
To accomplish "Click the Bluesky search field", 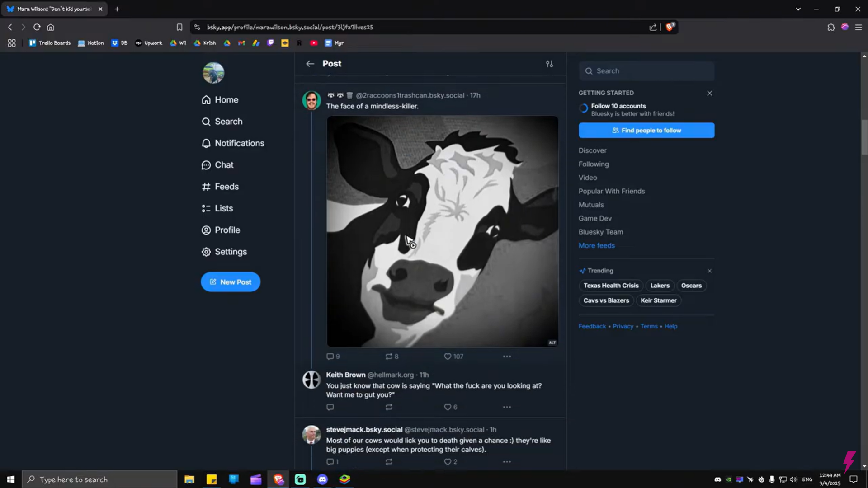I will pyautogui.click(x=646, y=71).
